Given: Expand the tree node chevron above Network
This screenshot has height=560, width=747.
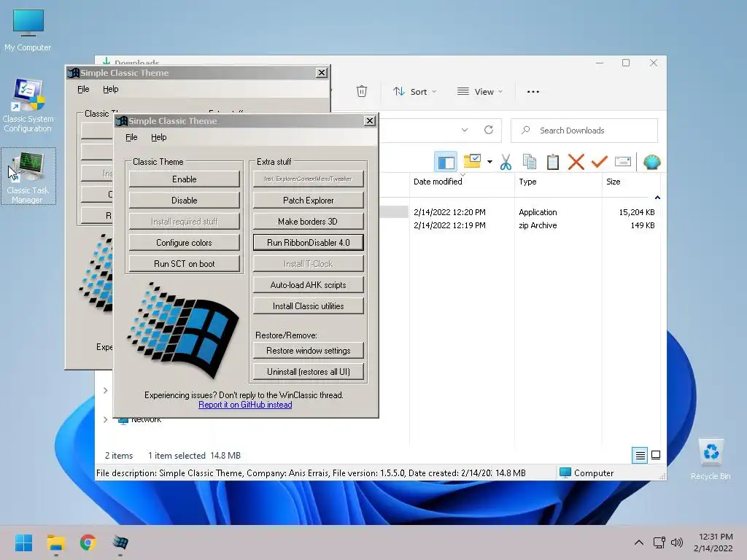Looking at the screenshot, I should (x=105, y=391).
